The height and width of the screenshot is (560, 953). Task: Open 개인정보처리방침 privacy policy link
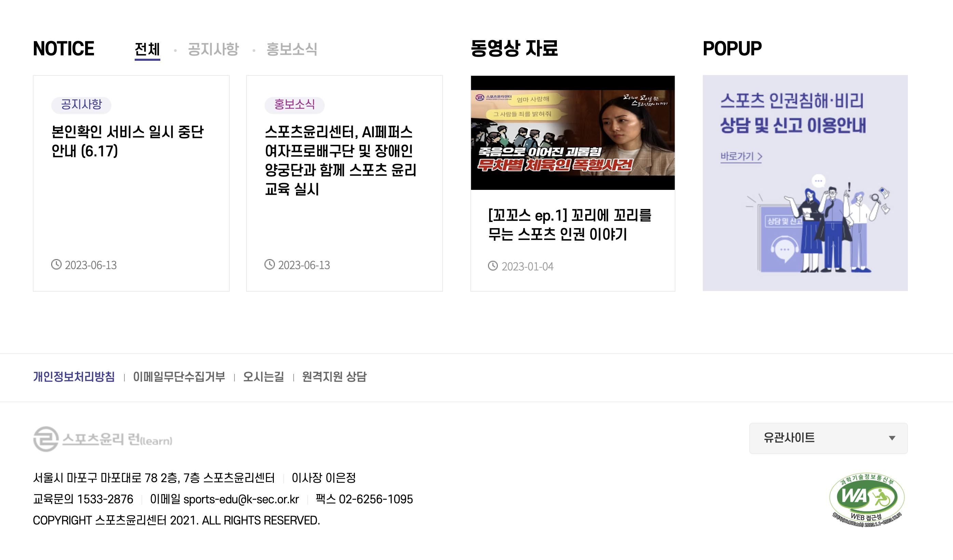click(x=74, y=377)
